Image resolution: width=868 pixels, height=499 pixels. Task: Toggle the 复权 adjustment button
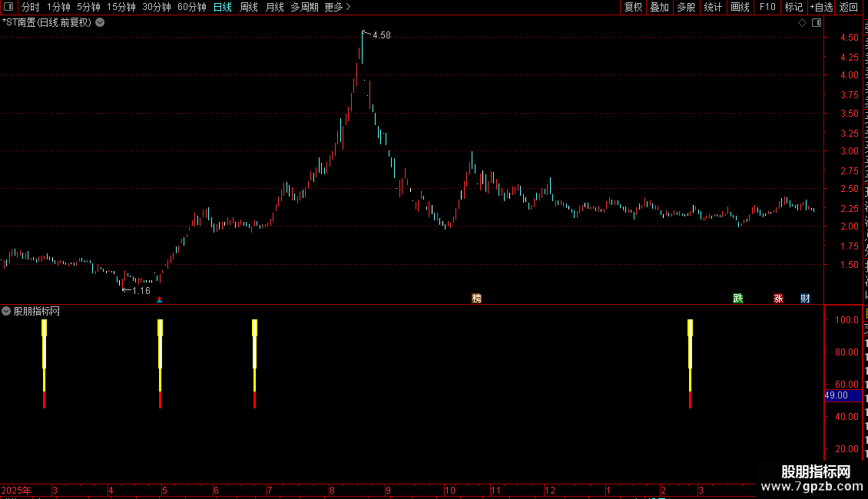633,7
